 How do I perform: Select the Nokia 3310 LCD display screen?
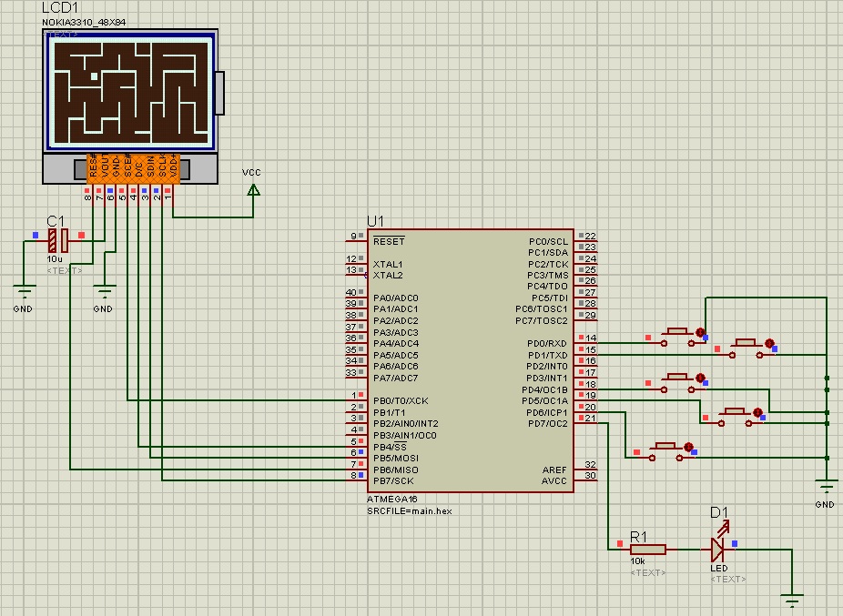(131, 91)
